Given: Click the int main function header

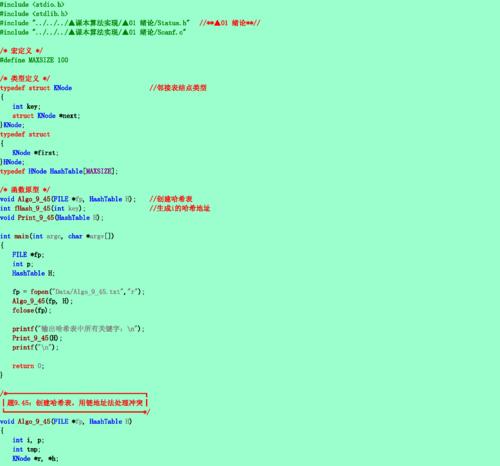Looking at the screenshot, I should point(57,236).
